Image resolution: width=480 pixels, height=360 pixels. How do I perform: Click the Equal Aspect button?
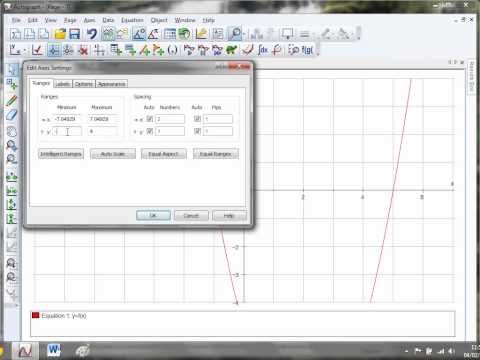[164, 154]
